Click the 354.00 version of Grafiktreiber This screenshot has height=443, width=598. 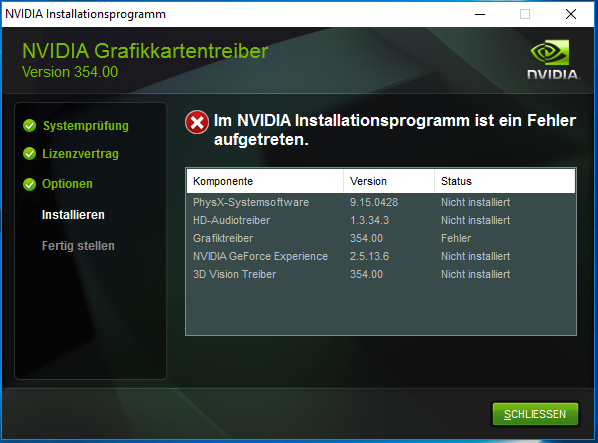pos(366,238)
